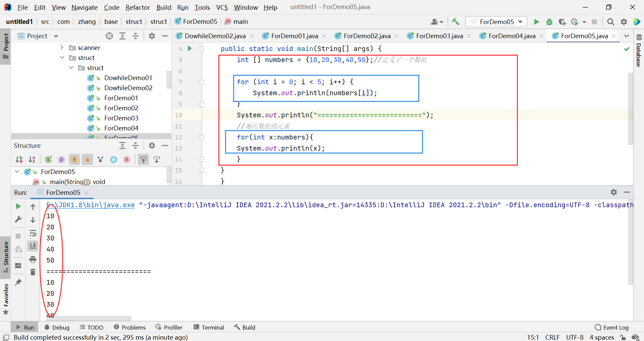
Task: Toggle Show Fields in Structure toolbar
Action: 74,160
